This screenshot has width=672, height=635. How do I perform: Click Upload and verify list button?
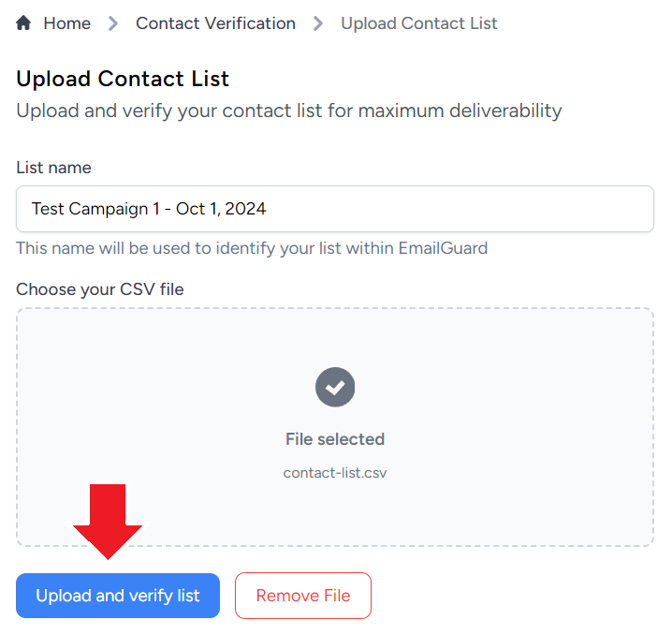point(118,596)
